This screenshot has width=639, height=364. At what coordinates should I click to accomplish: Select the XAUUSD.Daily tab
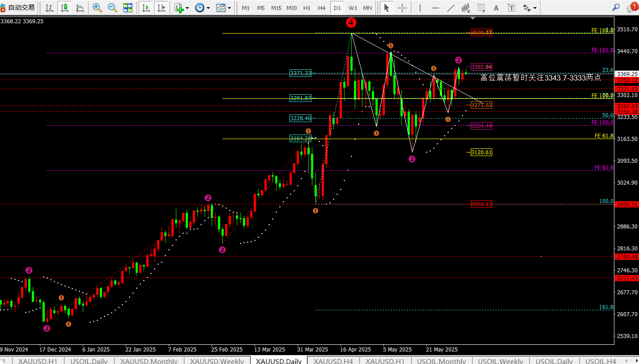[278, 361]
